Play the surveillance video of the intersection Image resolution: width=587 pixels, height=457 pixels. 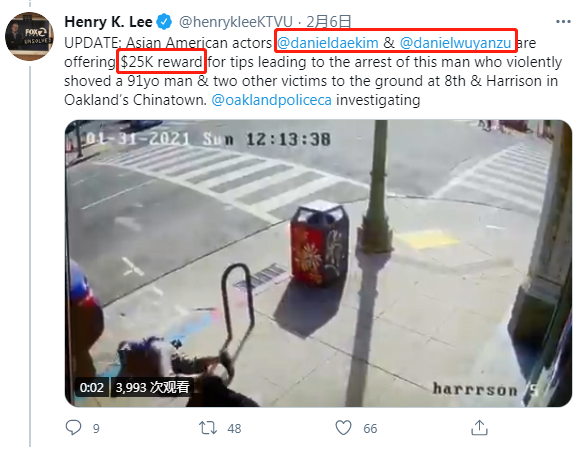click(x=318, y=263)
